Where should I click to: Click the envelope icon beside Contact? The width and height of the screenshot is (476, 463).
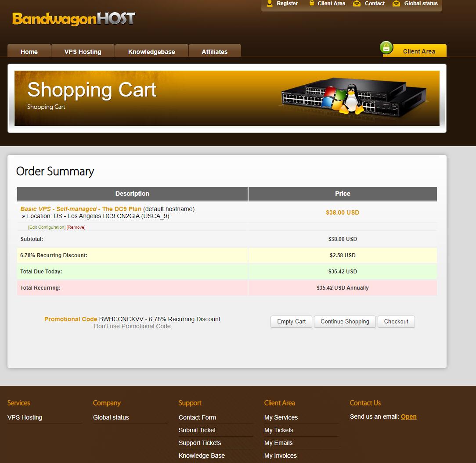tap(357, 4)
